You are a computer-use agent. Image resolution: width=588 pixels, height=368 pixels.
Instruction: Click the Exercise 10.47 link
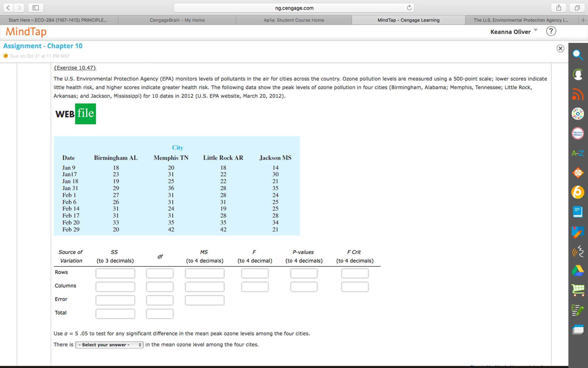75,68
